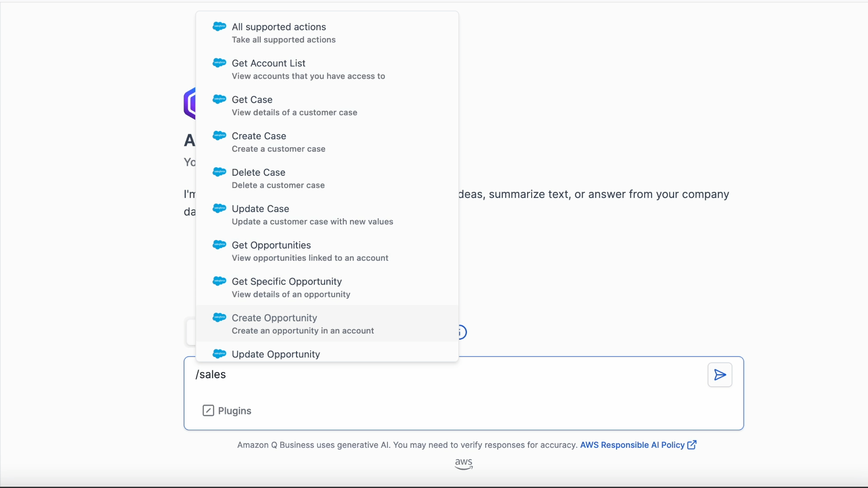Click Salesforce icon next to Delete Case
Image resolution: width=868 pixels, height=488 pixels.
219,172
